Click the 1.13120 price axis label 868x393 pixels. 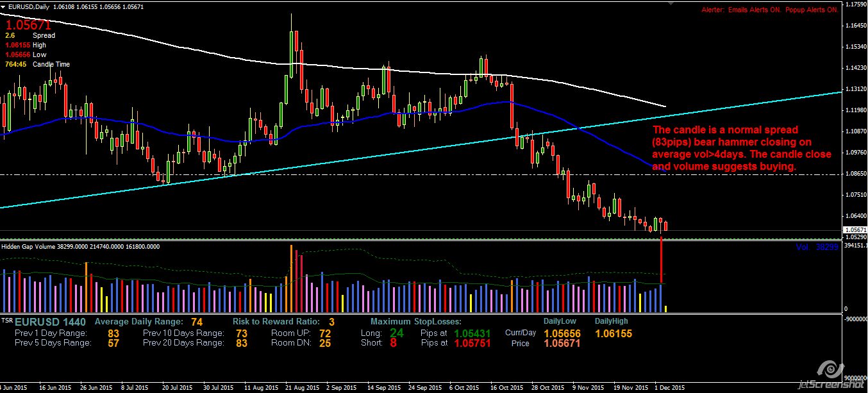pos(856,89)
